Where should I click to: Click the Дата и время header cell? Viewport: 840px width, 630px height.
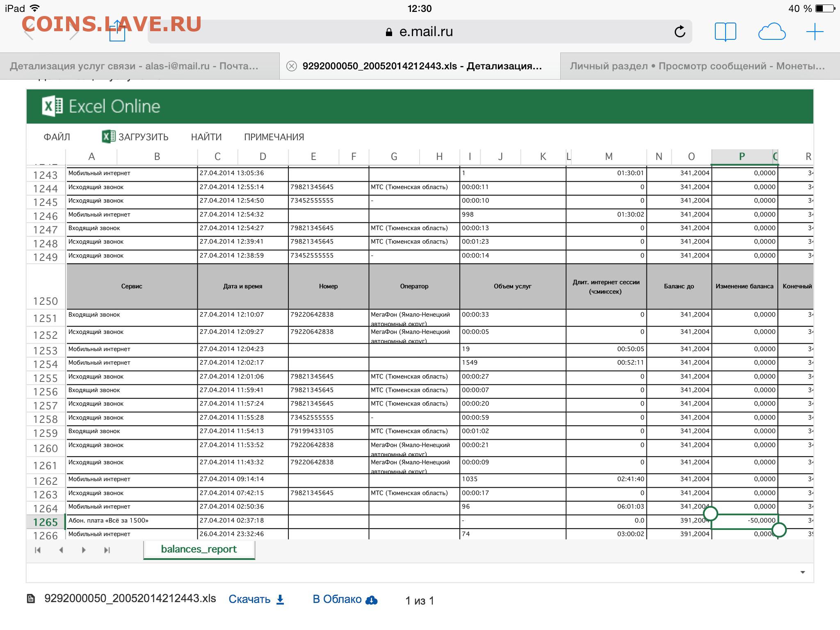(x=243, y=286)
